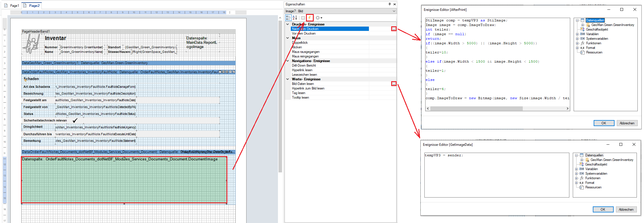
Task: Select the Vor dem Drucken event row
Action: (x=343, y=33)
